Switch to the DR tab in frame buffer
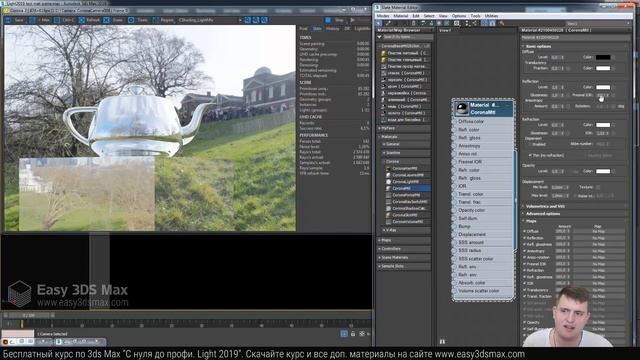This screenshot has height=360, width=640. coord(347,29)
